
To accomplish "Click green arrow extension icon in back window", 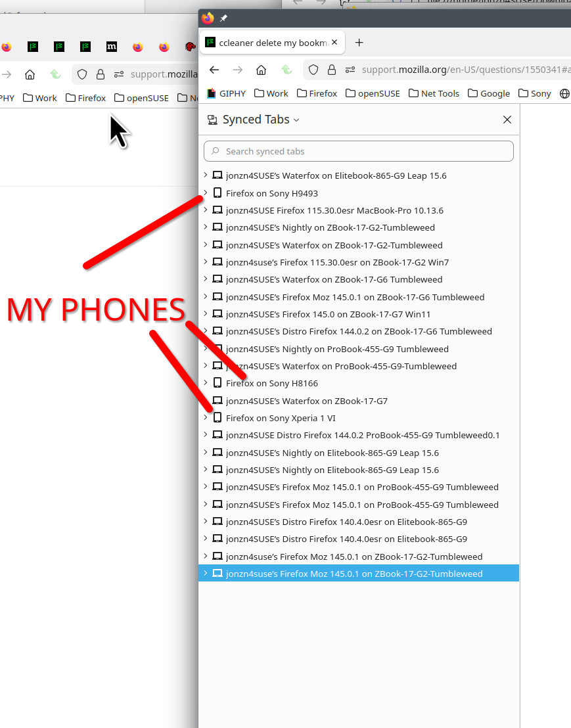I will click(x=55, y=74).
